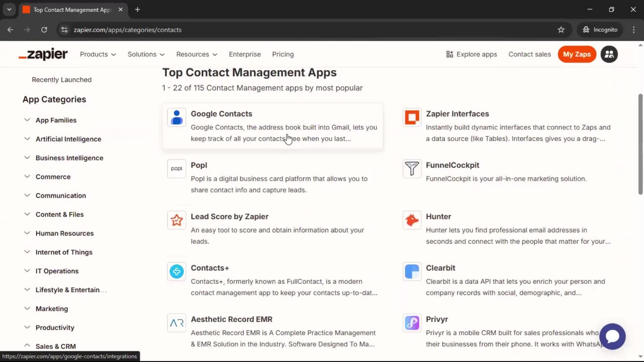Open the Contacts+ title link
This screenshot has width=644, height=362.
(x=210, y=268)
